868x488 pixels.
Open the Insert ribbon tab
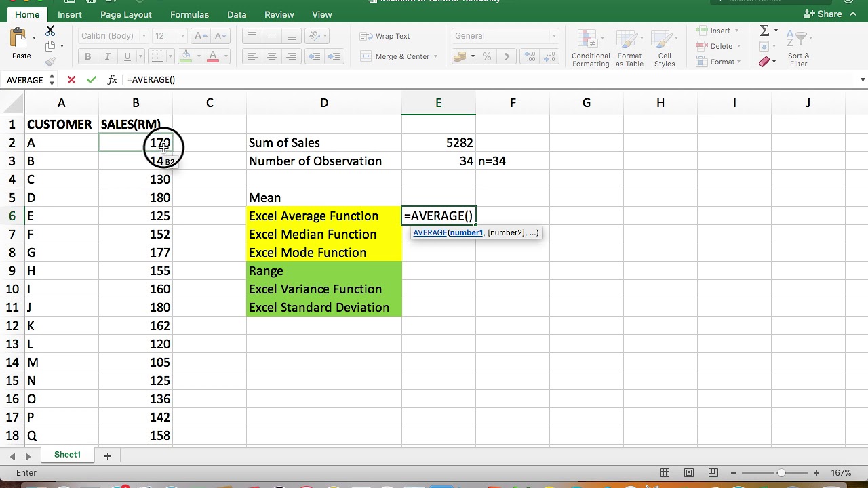70,14
